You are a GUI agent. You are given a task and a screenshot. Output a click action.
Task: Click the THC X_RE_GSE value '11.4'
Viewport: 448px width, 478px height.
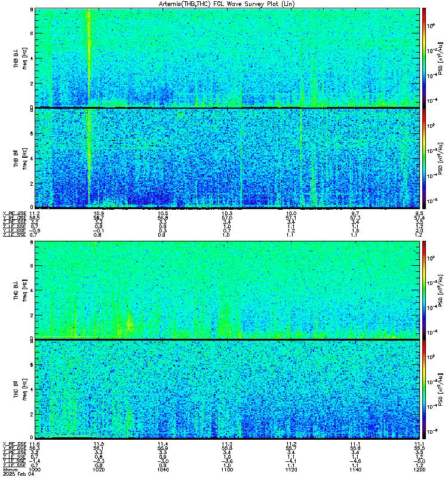162,444
